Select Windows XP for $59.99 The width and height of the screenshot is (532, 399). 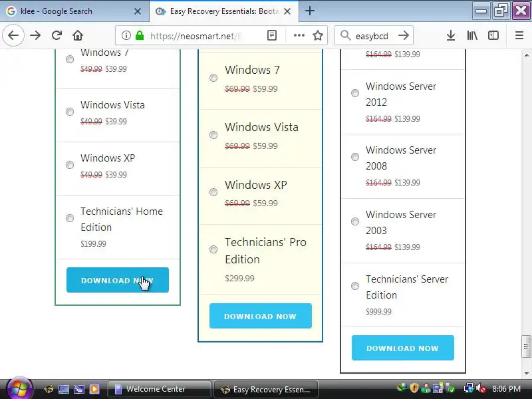(x=213, y=192)
